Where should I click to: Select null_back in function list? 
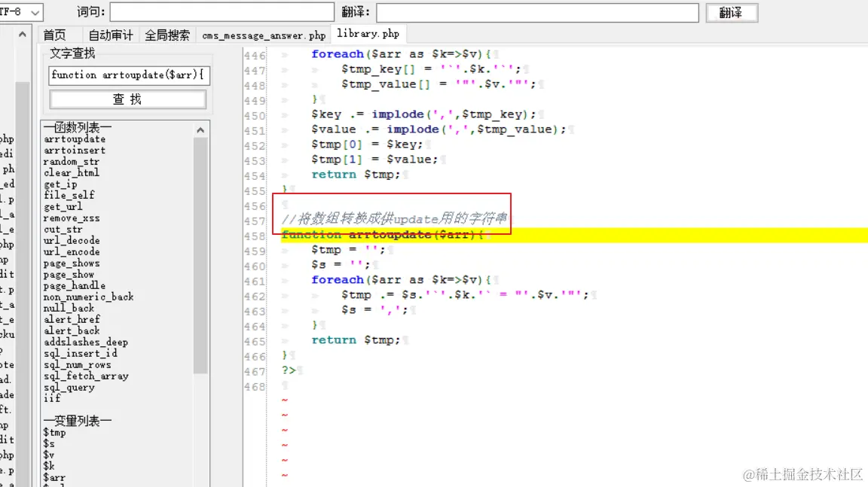point(69,308)
